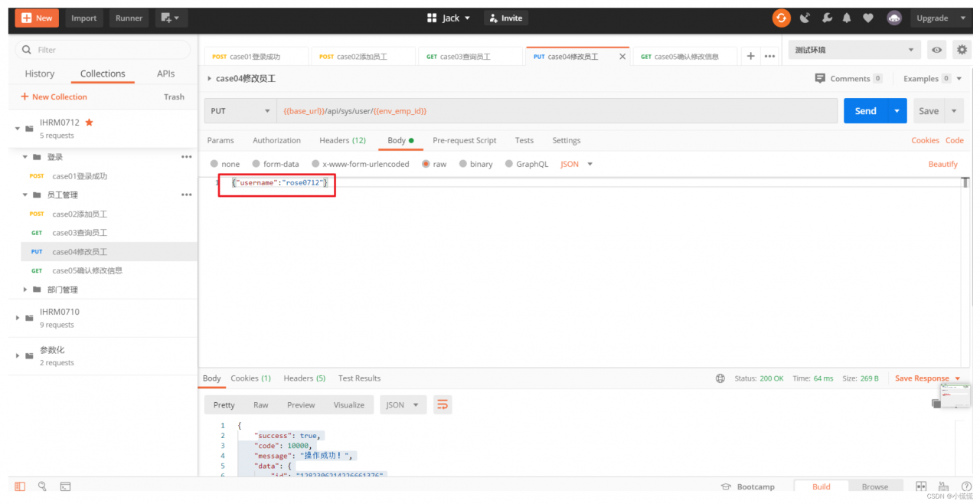Screen dimensions: 980x504
Task: Open request case02添加员工 in sidebar
Action: pyautogui.click(x=80, y=214)
